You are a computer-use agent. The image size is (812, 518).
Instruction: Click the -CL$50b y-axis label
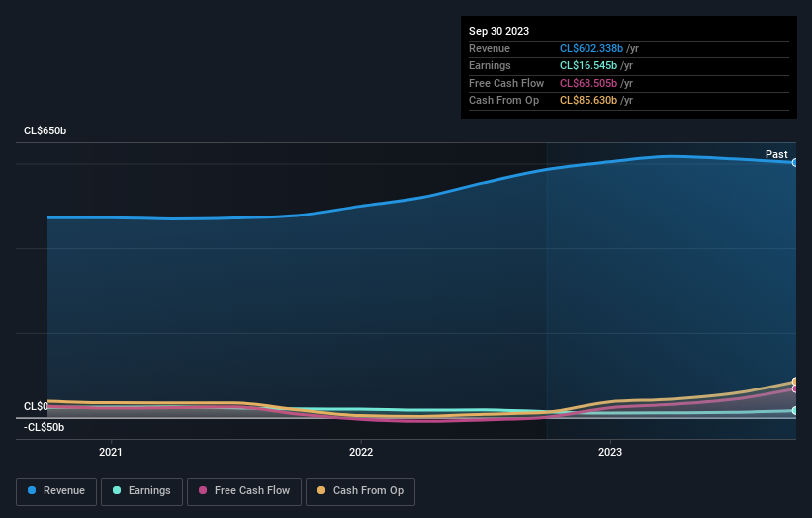pyautogui.click(x=45, y=427)
